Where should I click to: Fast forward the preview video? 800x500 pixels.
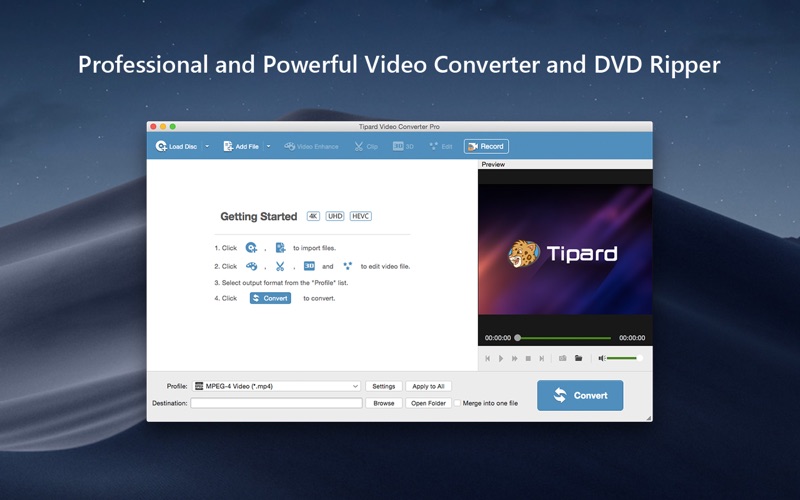(515, 359)
